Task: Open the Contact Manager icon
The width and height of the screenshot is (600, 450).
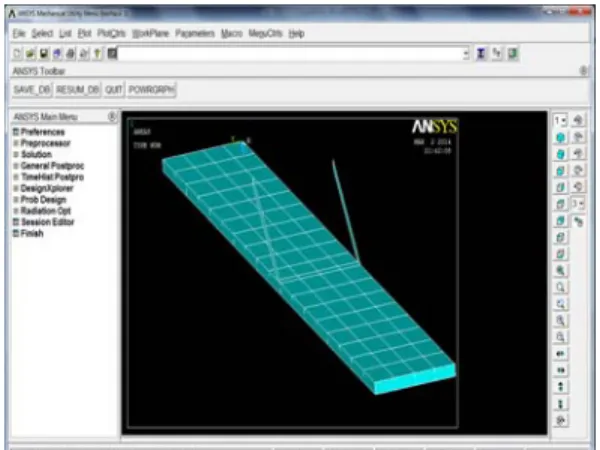Action: (x=513, y=54)
